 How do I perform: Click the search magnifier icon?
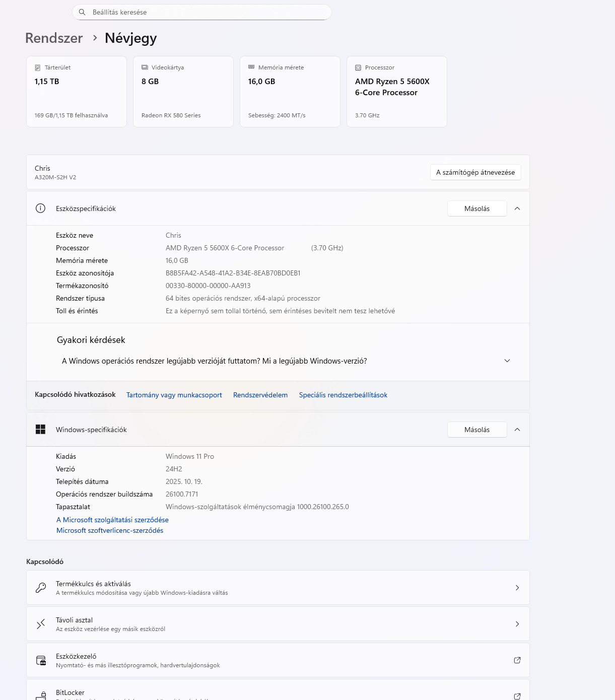pos(82,12)
